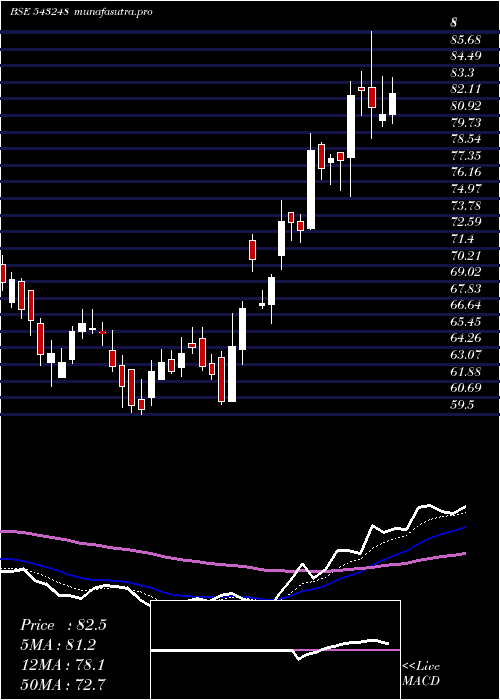Click the Price : 82.5 readout

point(63,625)
